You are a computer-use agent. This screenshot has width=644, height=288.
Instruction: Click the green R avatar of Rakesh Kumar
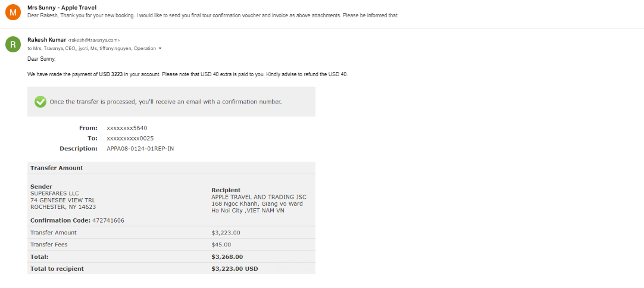pos(12,45)
